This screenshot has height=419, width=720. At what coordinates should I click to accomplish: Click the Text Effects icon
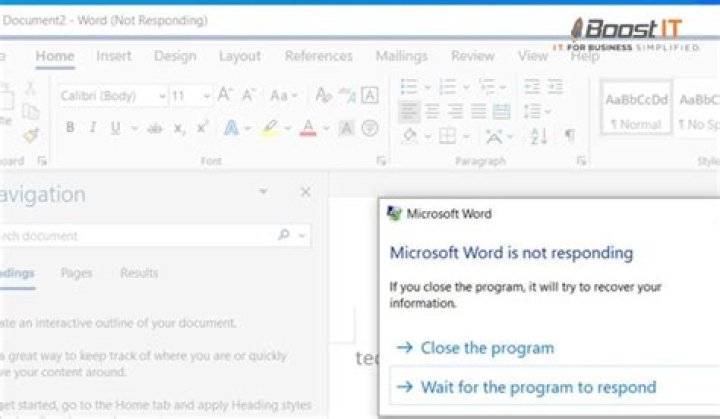[231, 128]
